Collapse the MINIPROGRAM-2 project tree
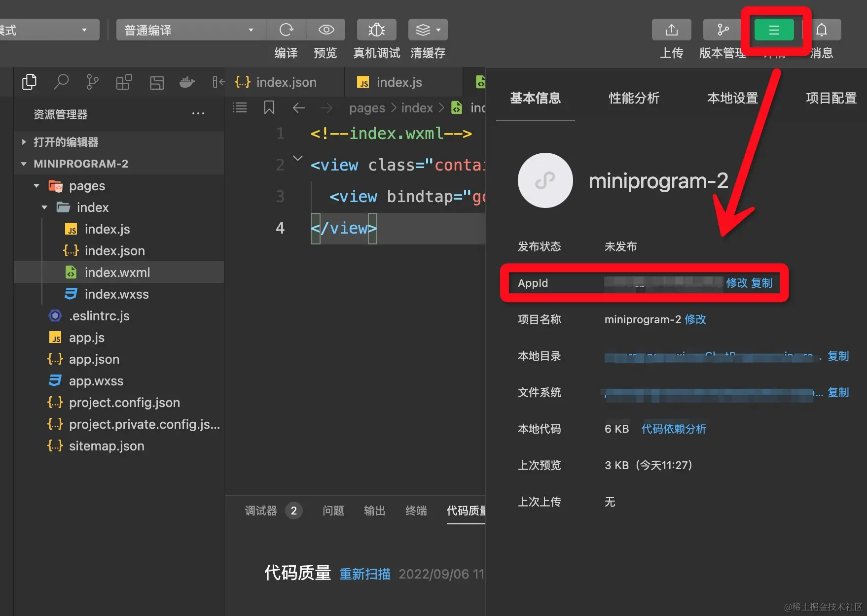Image resolution: width=867 pixels, height=616 pixels. click(x=119, y=164)
